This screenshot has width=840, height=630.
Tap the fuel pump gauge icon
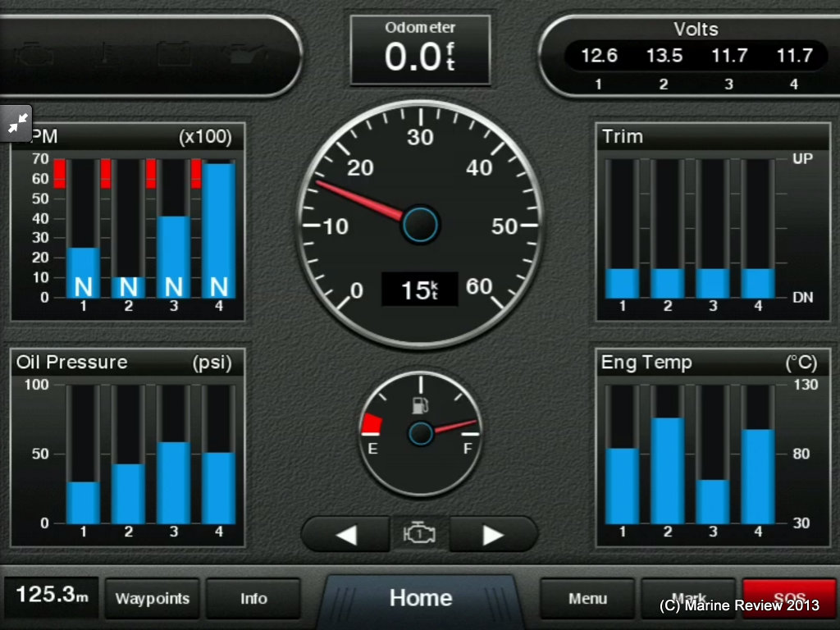point(419,404)
